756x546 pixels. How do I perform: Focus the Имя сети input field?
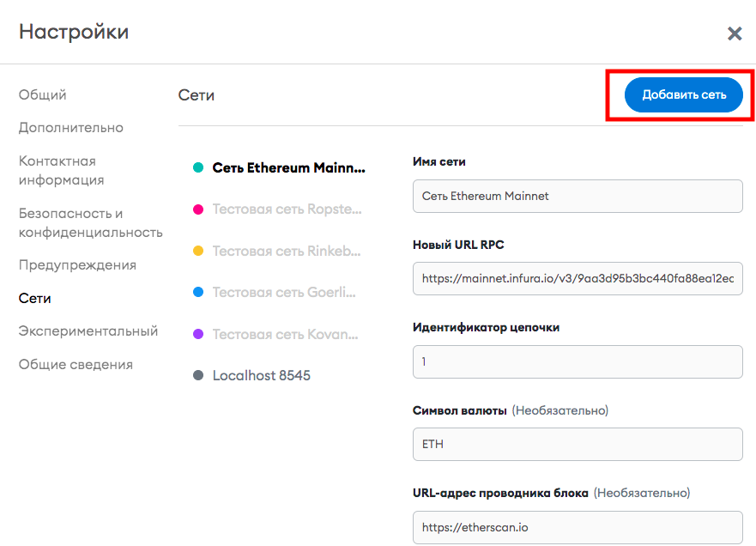(578, 196)
